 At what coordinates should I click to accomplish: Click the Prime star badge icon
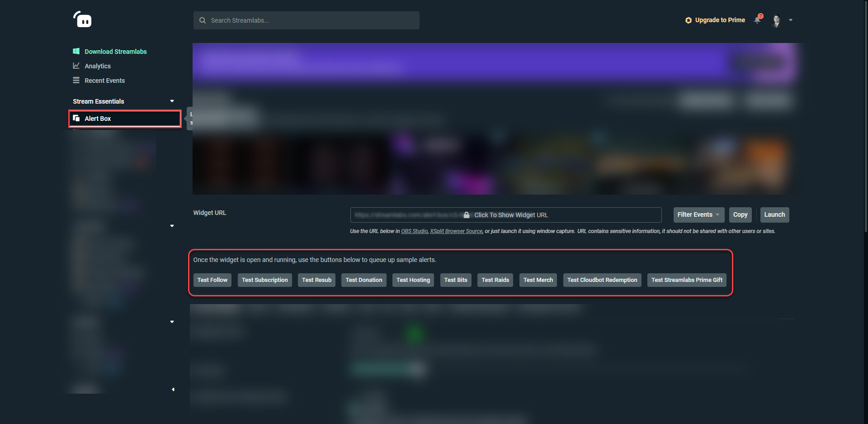(689, 20)
